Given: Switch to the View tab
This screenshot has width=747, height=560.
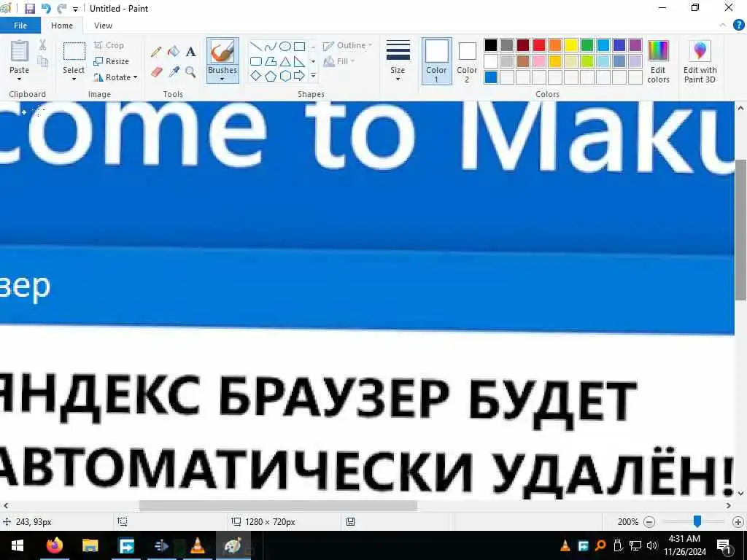Looking at the screenshot, I should (x=103, y=26).
